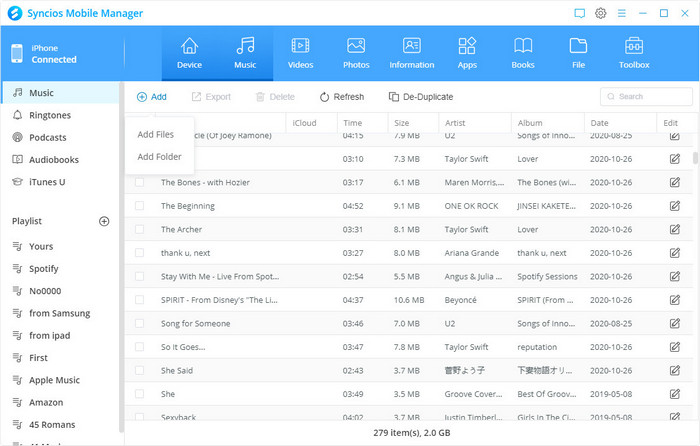Check the box for Stay With Me

click(140, 276)
